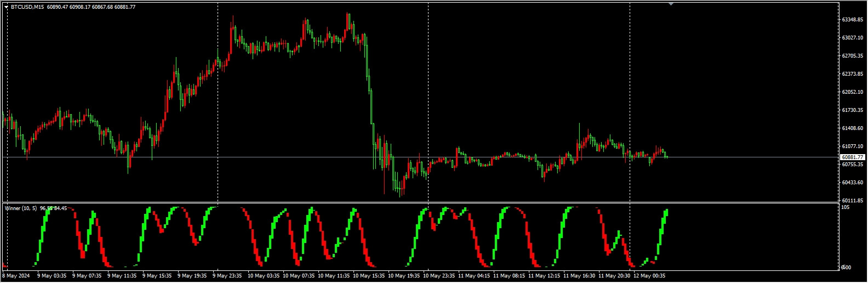Click the 9 May 03:35 time label

[x=52, y=276]
